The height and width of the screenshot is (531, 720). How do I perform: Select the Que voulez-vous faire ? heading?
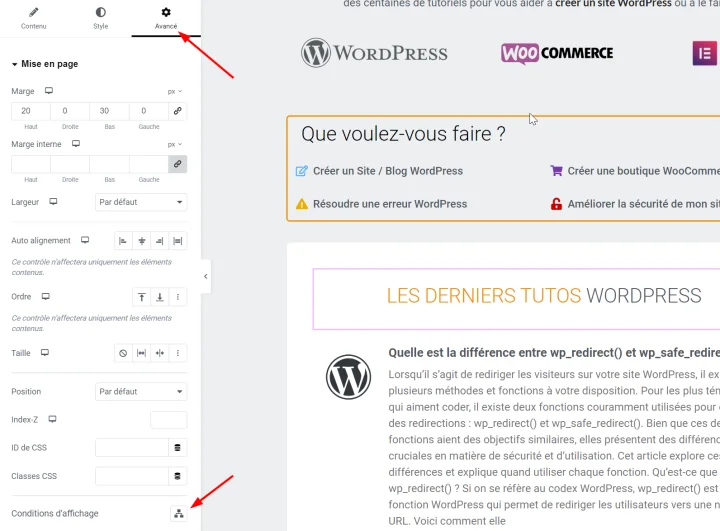click(x=403, y=134)
